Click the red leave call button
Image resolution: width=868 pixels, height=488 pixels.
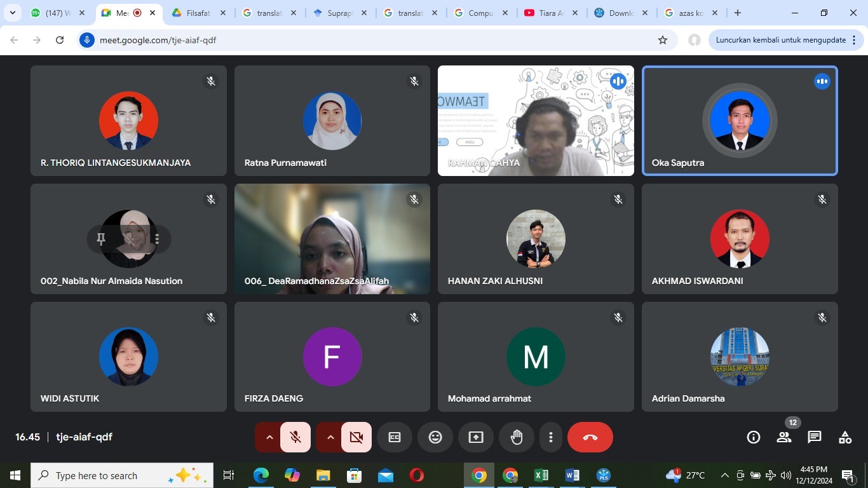click(590, 437)
